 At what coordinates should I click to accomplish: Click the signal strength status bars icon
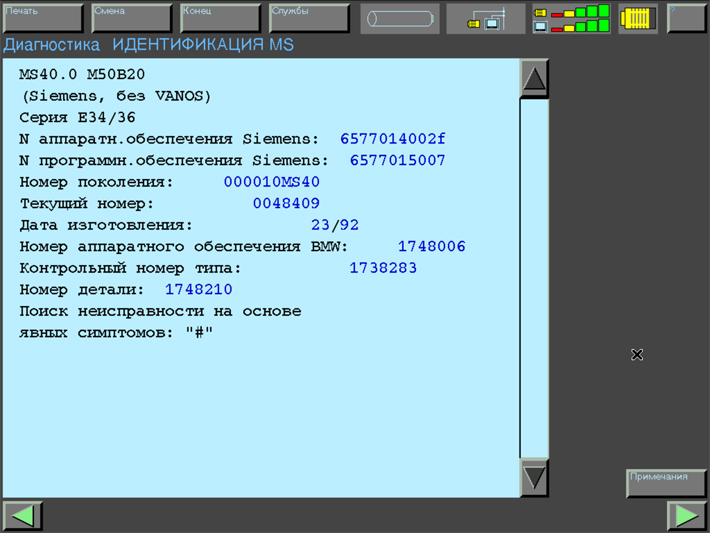tap(571, 19)
